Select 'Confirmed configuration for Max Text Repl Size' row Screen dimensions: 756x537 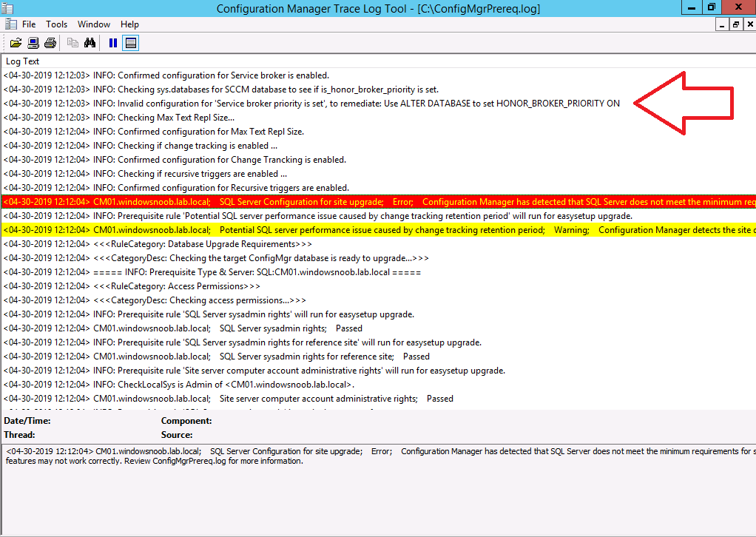coord(379,131)
